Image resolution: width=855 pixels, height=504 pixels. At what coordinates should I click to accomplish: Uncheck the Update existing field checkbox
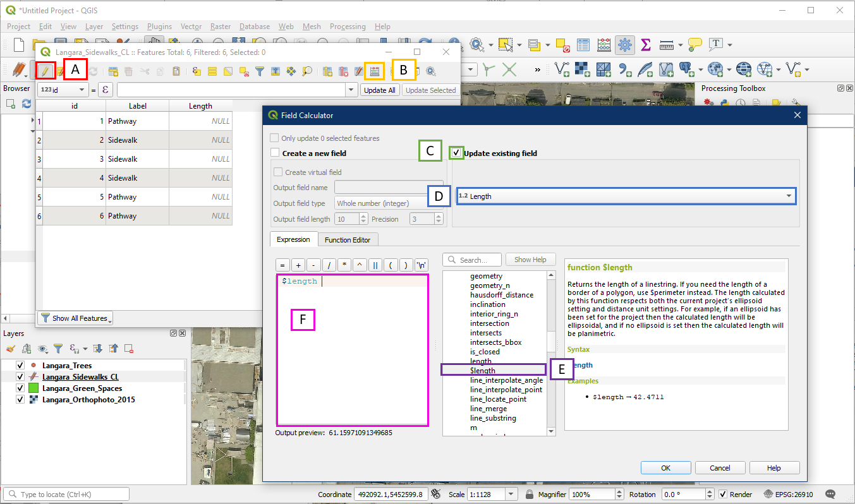456,153
